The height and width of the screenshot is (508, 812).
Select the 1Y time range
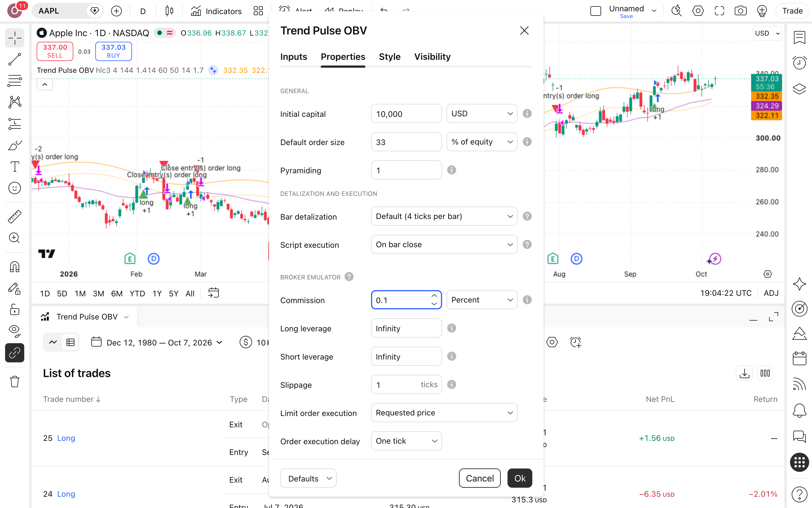(x=157, y=294)
